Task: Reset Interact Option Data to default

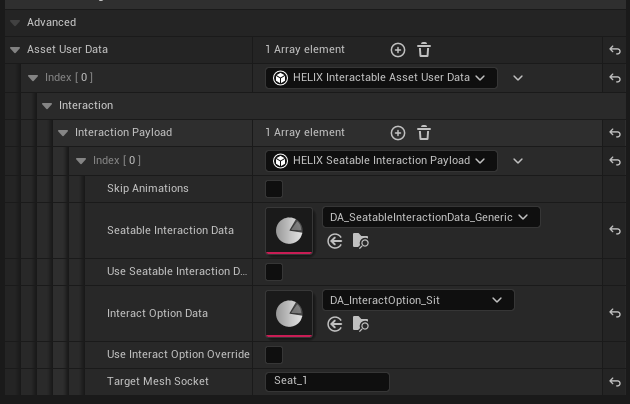Action: pos(615,313)
